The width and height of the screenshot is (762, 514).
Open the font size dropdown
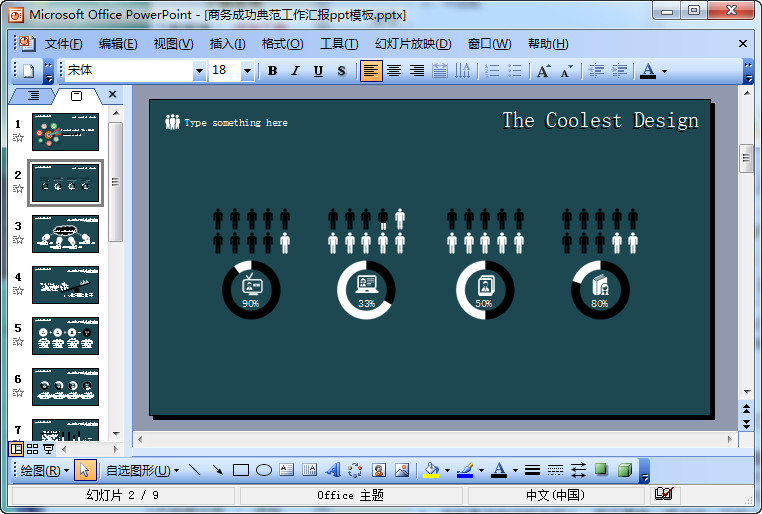point(247,71)
